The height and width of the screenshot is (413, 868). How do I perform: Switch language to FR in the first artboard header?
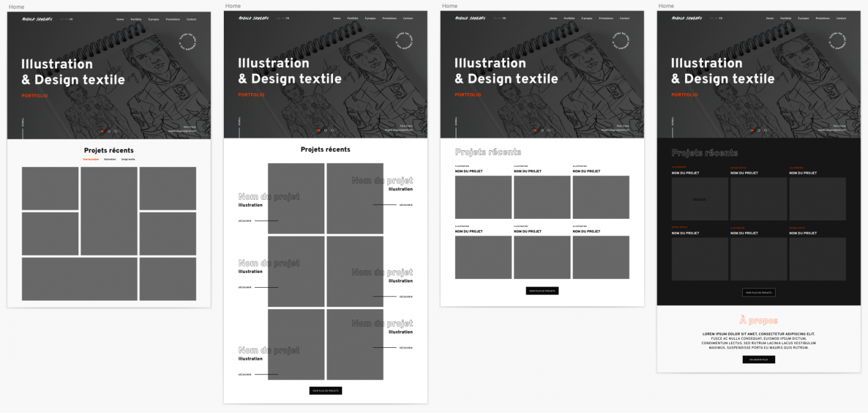click(71, 19)
